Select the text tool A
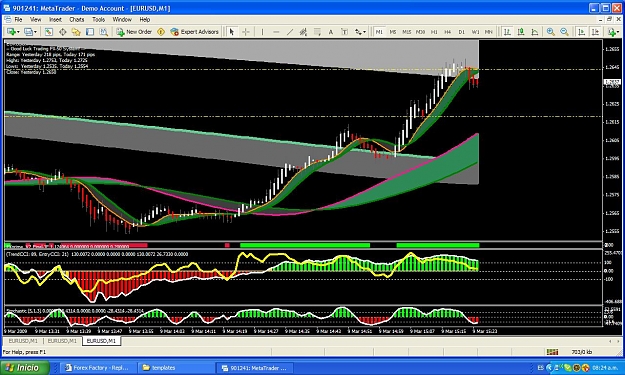Image resolution: width=625 pixels, height=375 pixels. (330, 32)
